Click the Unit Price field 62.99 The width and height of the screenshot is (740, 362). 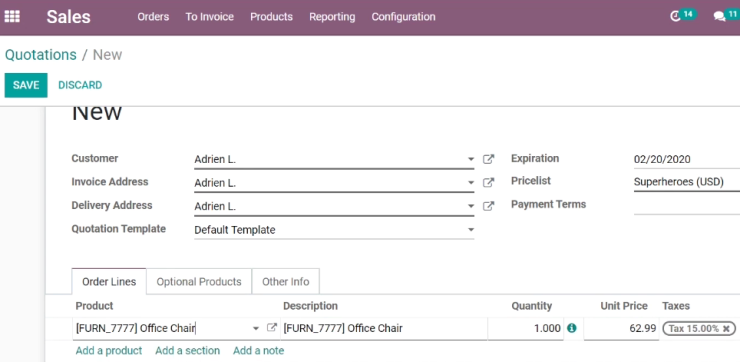point(621,328)
